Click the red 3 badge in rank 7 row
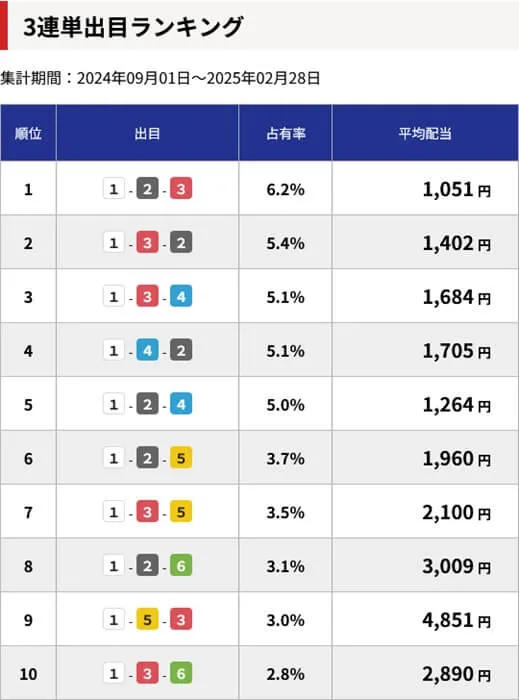 point(148,512)
